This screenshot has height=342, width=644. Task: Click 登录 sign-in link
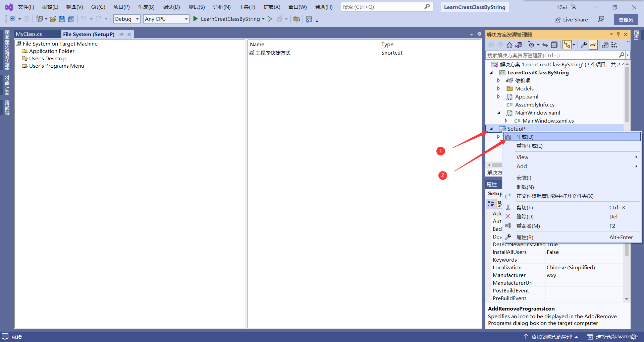[562, 7]
